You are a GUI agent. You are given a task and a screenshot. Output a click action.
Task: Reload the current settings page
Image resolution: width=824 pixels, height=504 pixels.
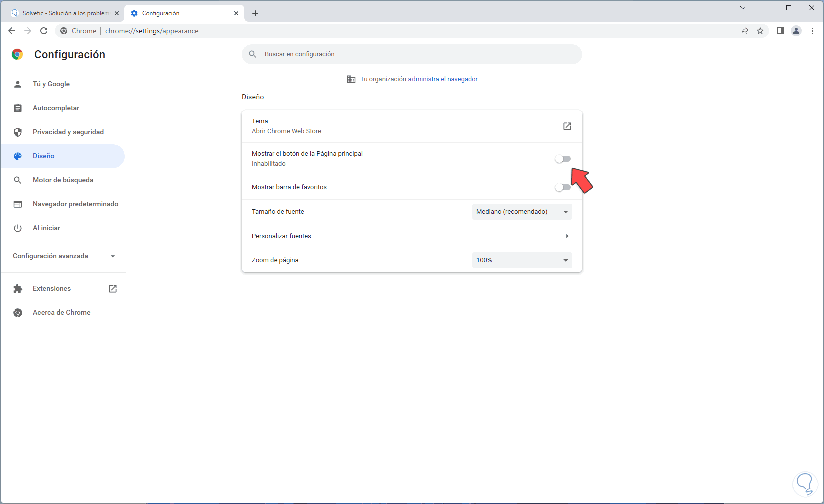click(44, 31)
